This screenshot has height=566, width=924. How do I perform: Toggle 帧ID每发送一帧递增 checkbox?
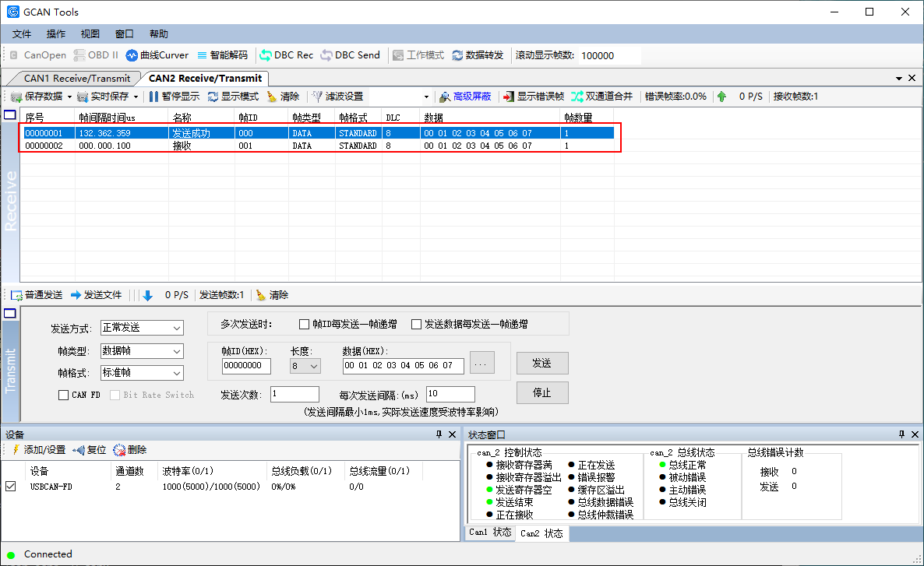click(x=304, y=325)
